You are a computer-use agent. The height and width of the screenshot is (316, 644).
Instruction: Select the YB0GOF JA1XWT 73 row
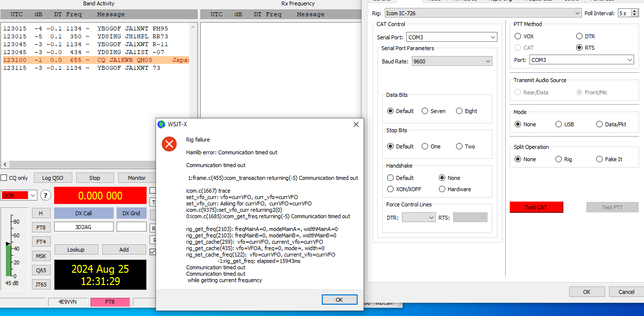click(95, 68)
